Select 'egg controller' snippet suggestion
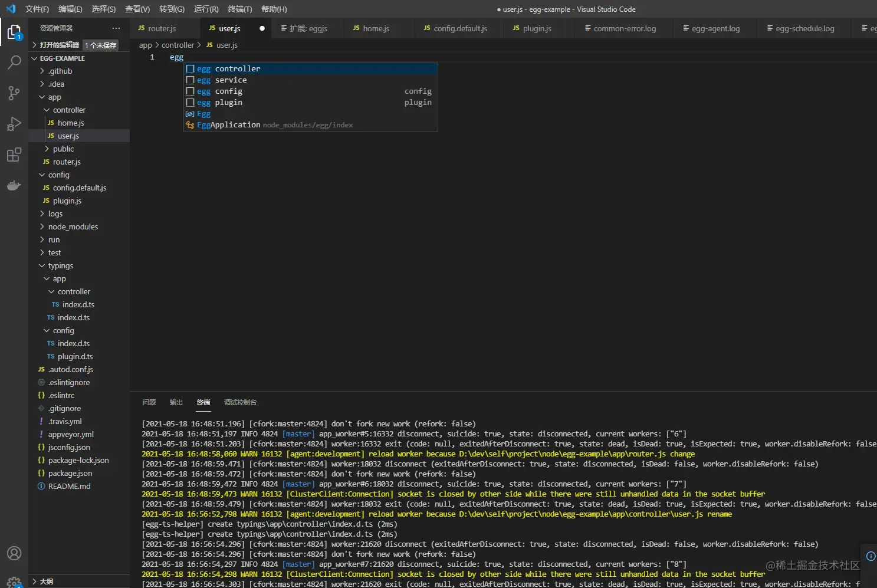Screen dimensions: 877x588 tap(311, 69)
